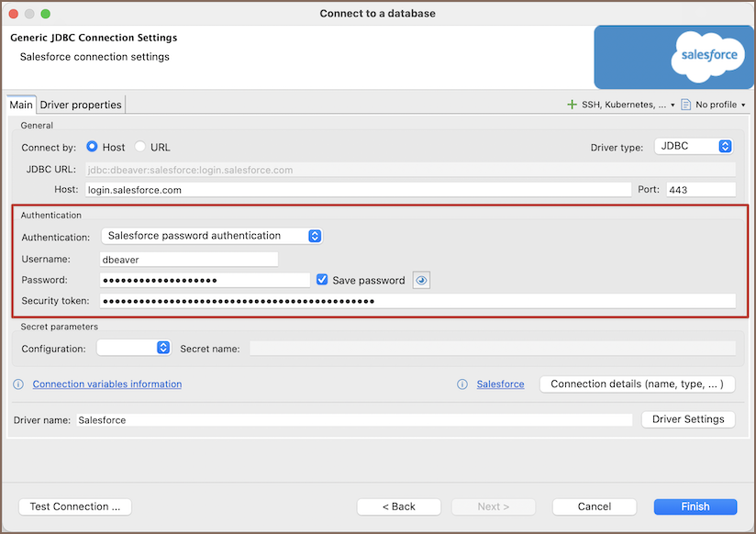Select the Main tab
Screen dimensions: 756x534
[x=21, y=105]
